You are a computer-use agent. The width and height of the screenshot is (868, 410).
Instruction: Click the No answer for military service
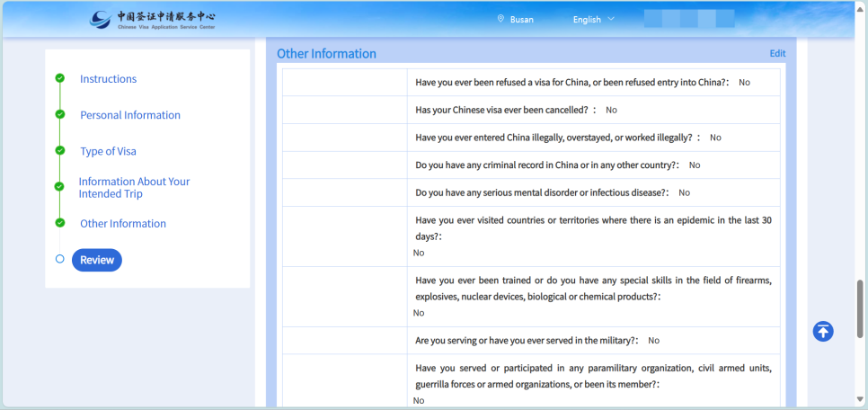[x=654, y=340]
